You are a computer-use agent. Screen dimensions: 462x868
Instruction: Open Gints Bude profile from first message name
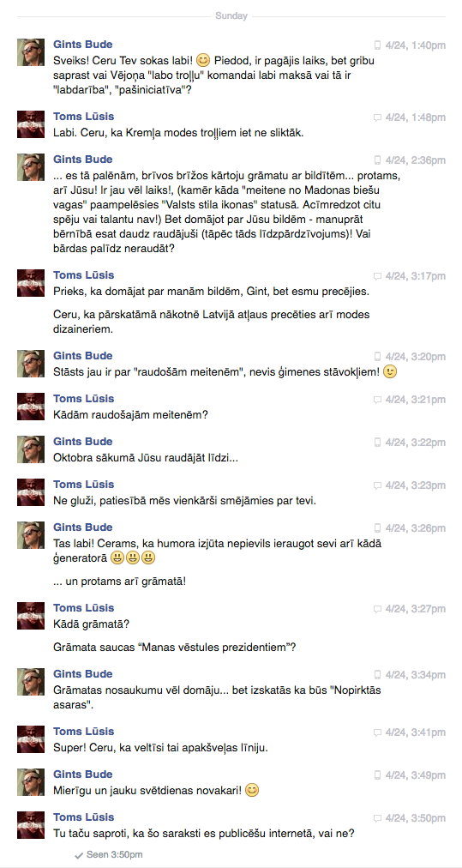click(x=82, y=44)
